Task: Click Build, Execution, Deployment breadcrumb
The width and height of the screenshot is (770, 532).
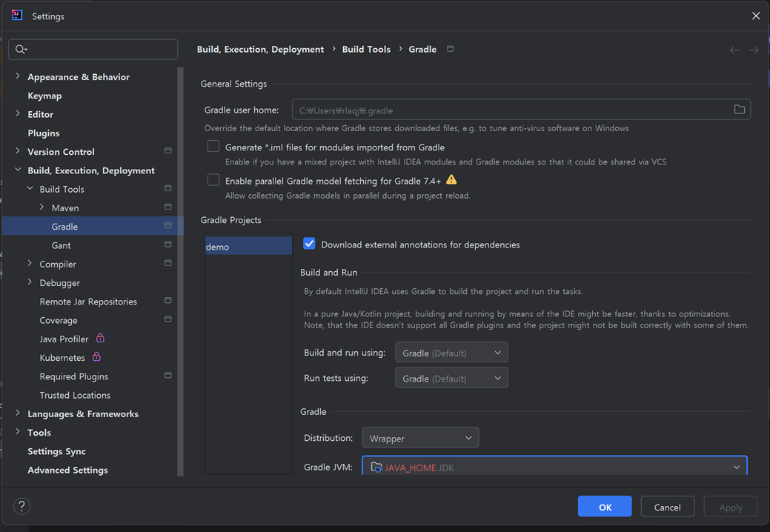Action: click(260, 49)
